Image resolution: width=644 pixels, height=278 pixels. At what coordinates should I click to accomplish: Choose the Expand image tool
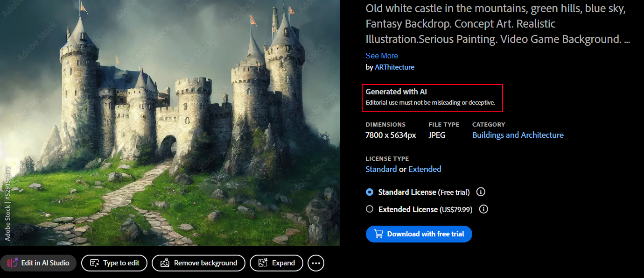pyautogui.click(x=277, y=263)
